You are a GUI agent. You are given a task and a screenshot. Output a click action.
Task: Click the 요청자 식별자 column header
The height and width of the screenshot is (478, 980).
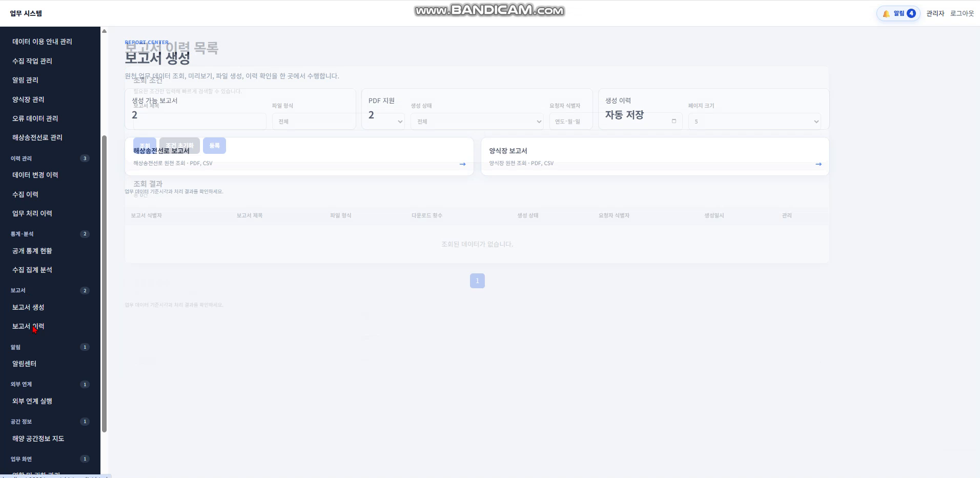(614, 215)
